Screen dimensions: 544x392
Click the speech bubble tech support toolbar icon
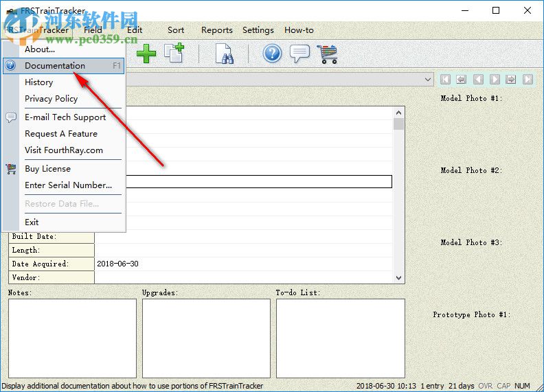tap(299, 54)
